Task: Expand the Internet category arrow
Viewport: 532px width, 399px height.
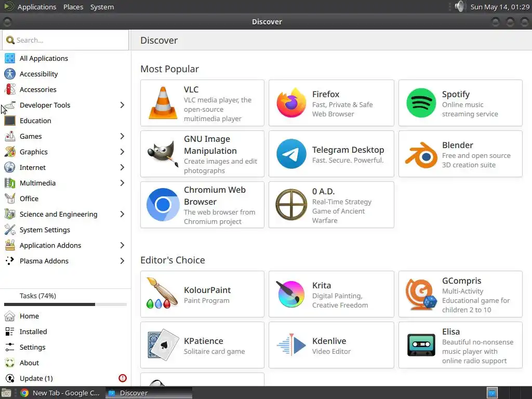Action: [x=122, y=168]
